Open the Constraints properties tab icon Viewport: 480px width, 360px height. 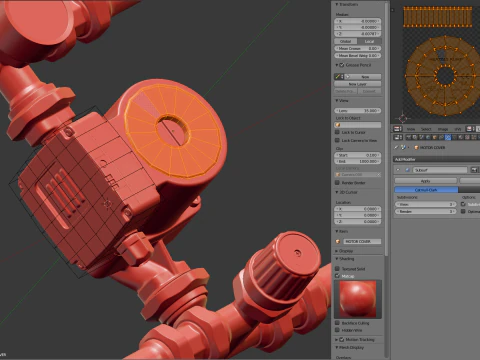pyautogui.click(x=441, y=137)
